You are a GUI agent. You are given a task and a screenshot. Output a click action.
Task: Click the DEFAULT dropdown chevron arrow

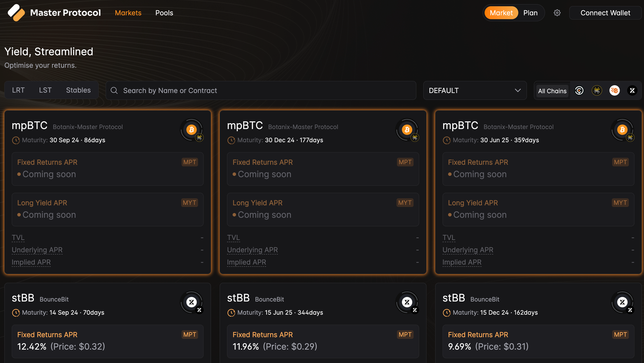pos(517,90)
